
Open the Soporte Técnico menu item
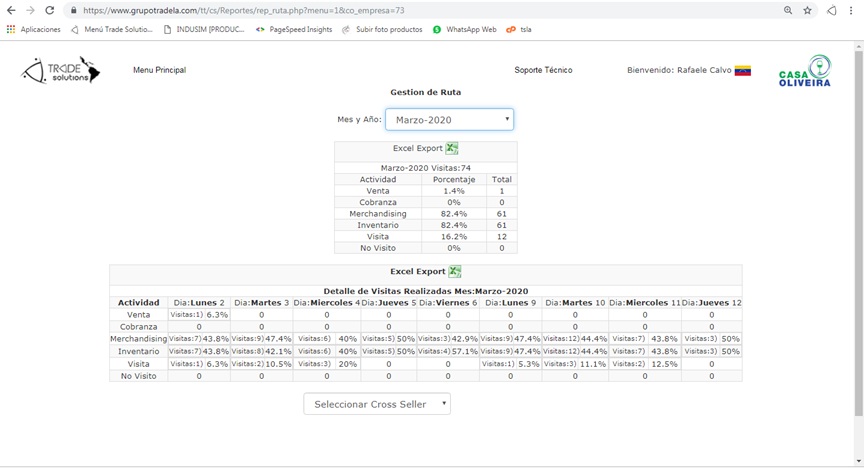click(x=543, y=70)
